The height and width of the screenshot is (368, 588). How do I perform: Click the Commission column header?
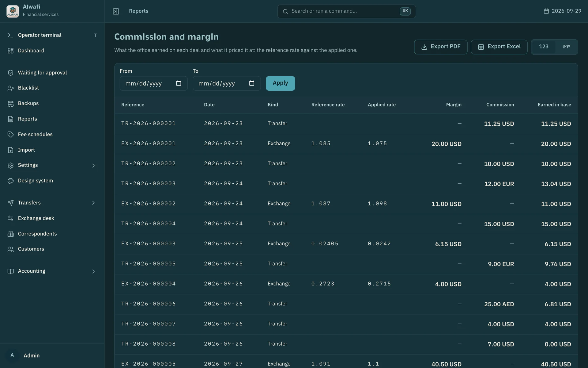(x=500, y=105)
